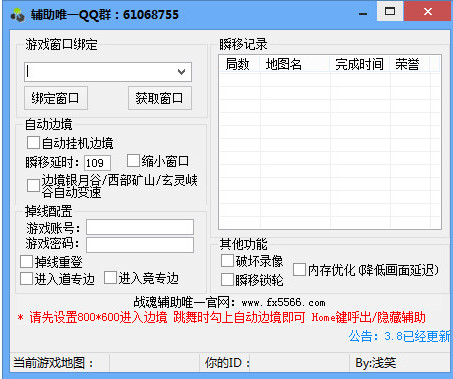Close the 辅助 window
This screenshot has width=453, height=379.
coord(428,11)
